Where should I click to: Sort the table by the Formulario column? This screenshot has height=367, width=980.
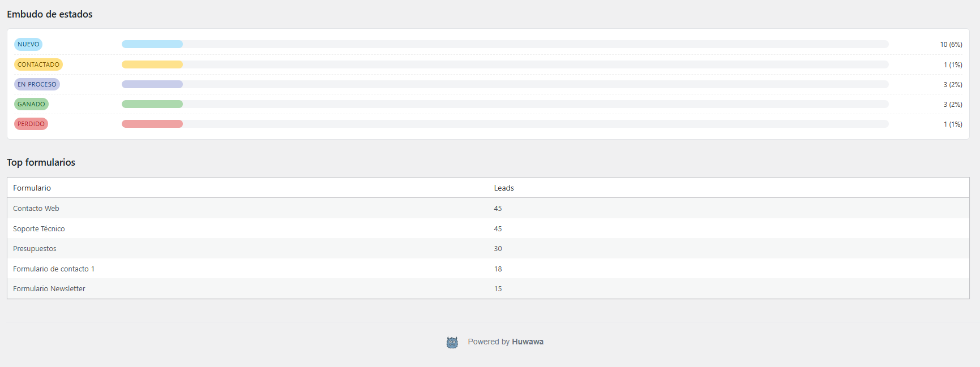(32, 187)
